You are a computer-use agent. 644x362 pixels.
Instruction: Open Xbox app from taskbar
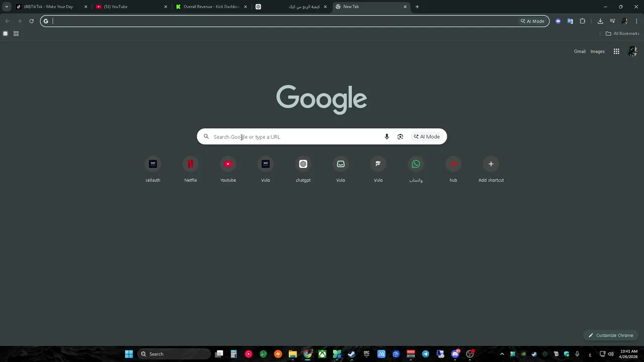pyautogui.click(x=322, y=354)
